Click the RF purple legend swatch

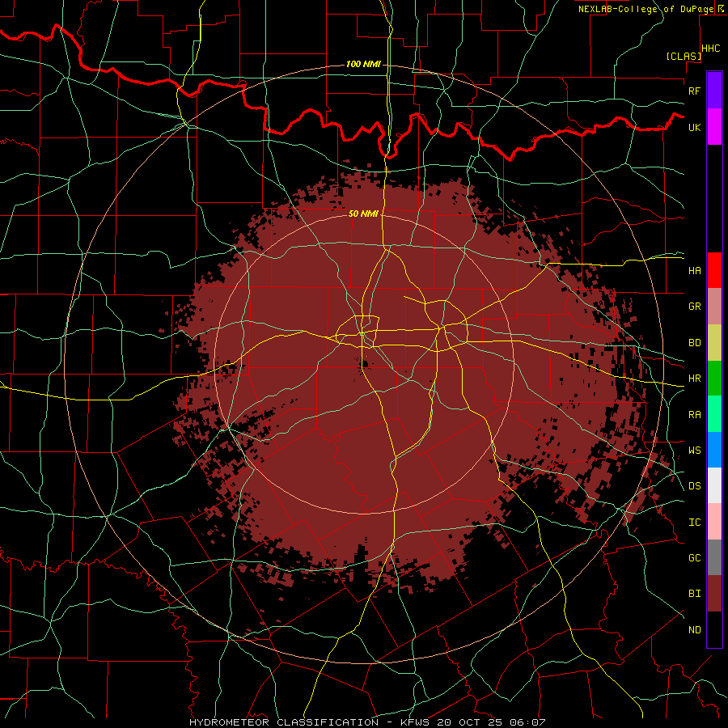point(714,91)
